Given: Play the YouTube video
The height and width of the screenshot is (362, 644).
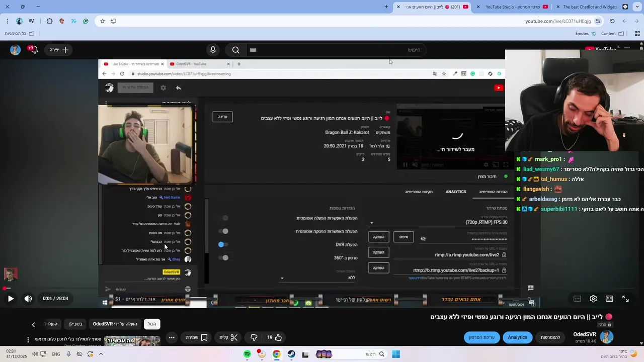Looking at the screenshot, I should [x=11, y=299].
